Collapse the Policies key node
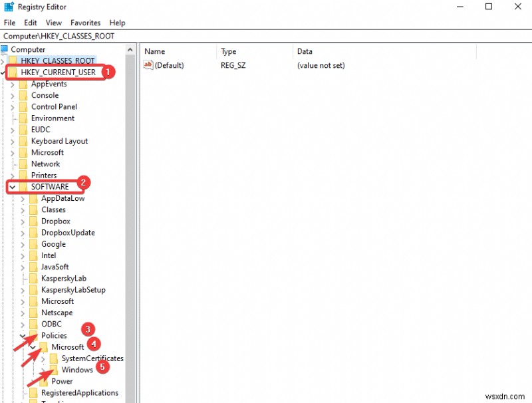This screenshot has height=403, width=532. point(22,335)
